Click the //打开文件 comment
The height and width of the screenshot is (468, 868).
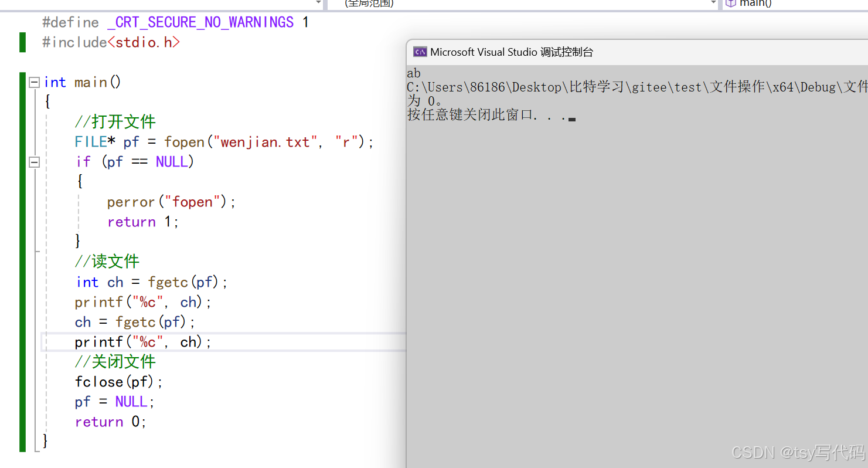(115, 122)
